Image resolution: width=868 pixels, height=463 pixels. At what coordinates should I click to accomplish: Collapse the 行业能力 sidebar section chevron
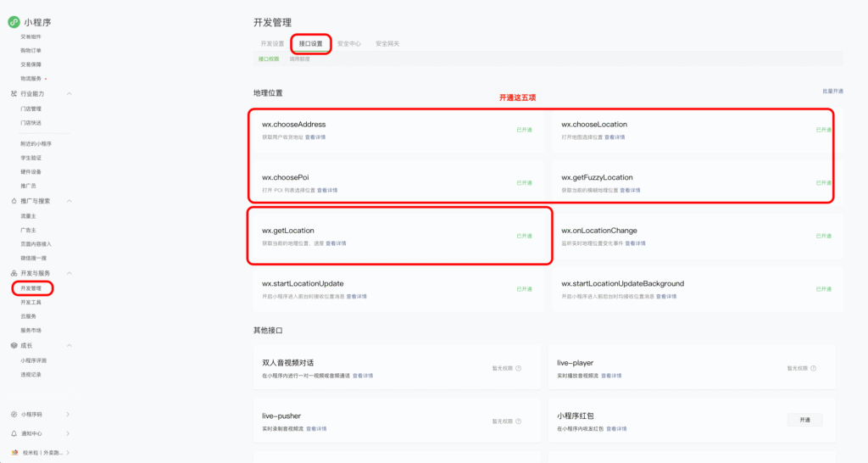(x=70, y=93)
